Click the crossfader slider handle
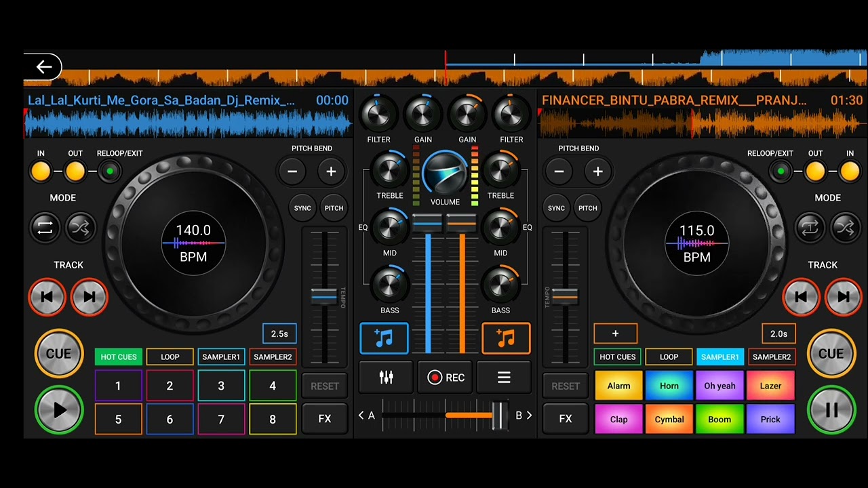The image size is (868, 488). 500,415
